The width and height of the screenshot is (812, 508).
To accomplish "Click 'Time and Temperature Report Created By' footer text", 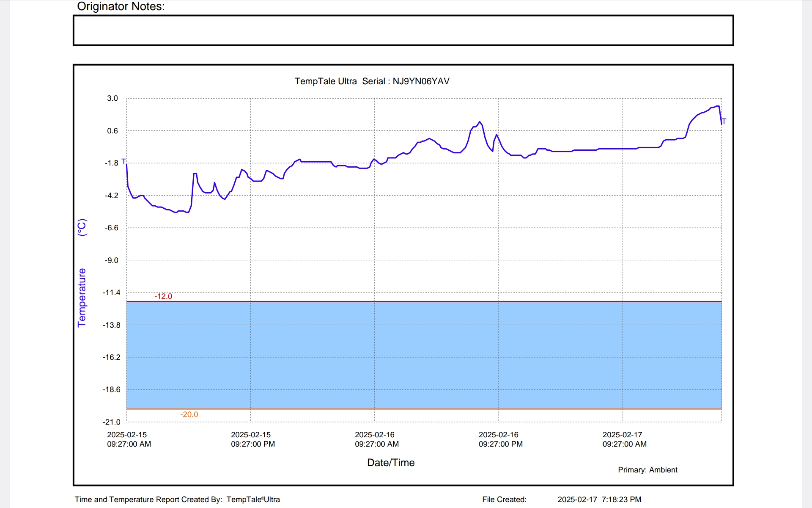I will pos(148,500).
